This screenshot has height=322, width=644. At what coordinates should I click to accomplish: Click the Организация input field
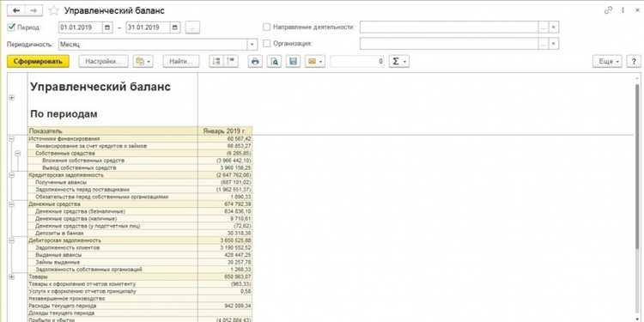pyautogui.click(x=449, y=44)
